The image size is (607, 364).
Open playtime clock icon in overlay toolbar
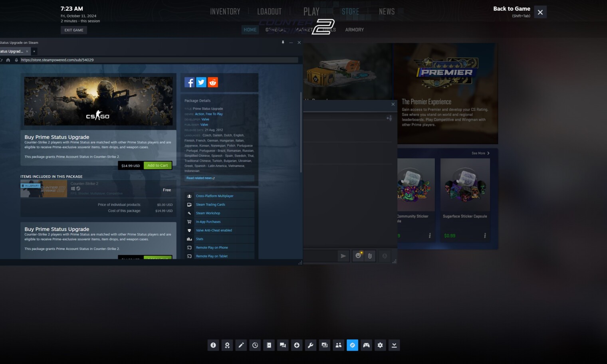click(255, 345)
